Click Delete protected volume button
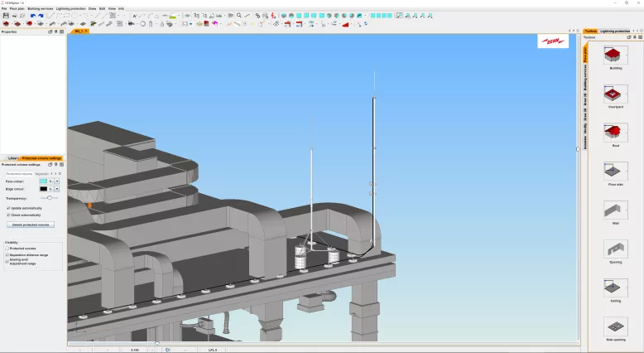 click(31, 225)
